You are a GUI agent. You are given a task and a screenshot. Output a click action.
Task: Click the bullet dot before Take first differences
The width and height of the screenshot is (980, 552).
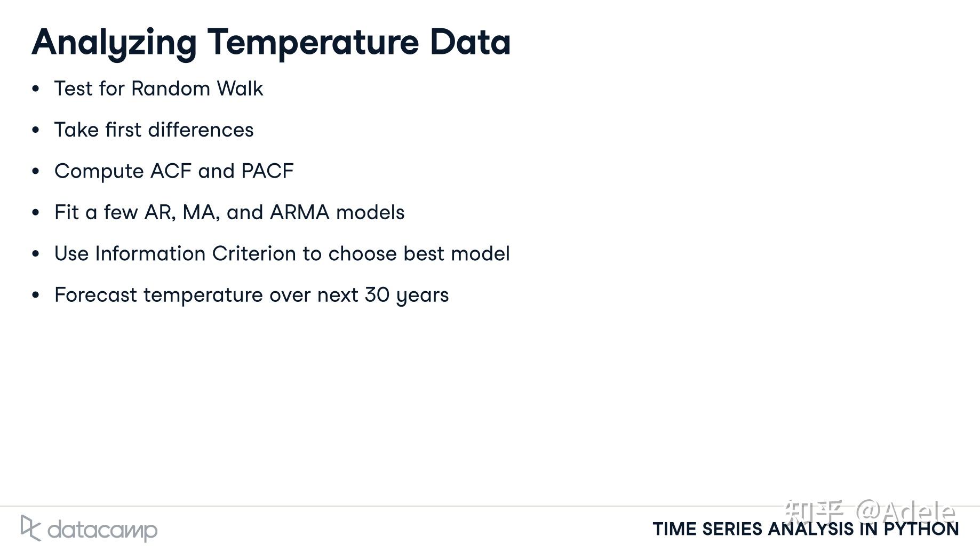pyautogui.click(x=36, y=130)
